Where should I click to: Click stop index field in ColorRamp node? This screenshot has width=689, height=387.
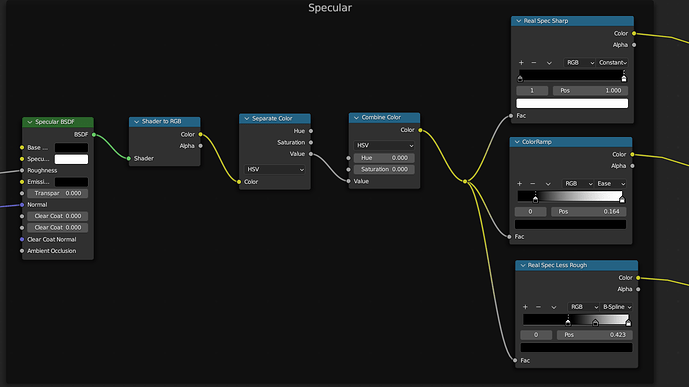(x=530, y=211)
